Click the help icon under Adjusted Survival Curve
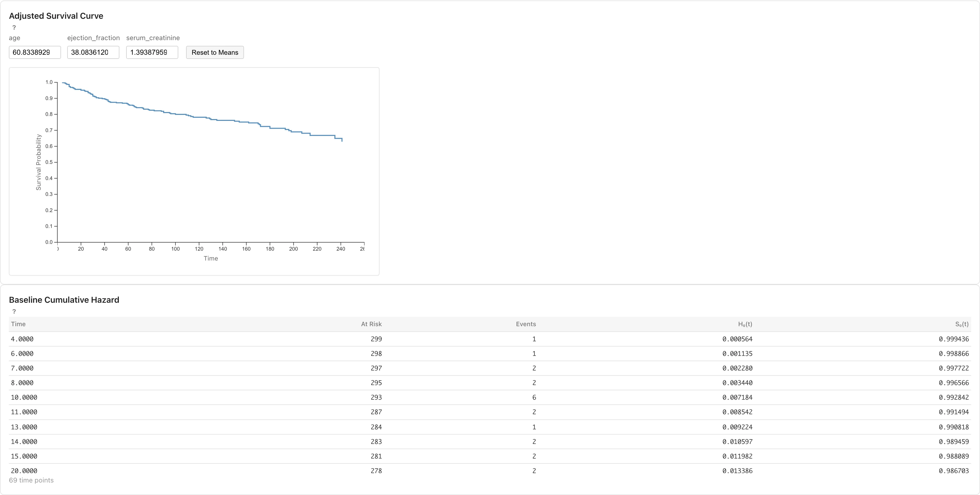Screen dimensions: 980x495 [x=14, y=27]
